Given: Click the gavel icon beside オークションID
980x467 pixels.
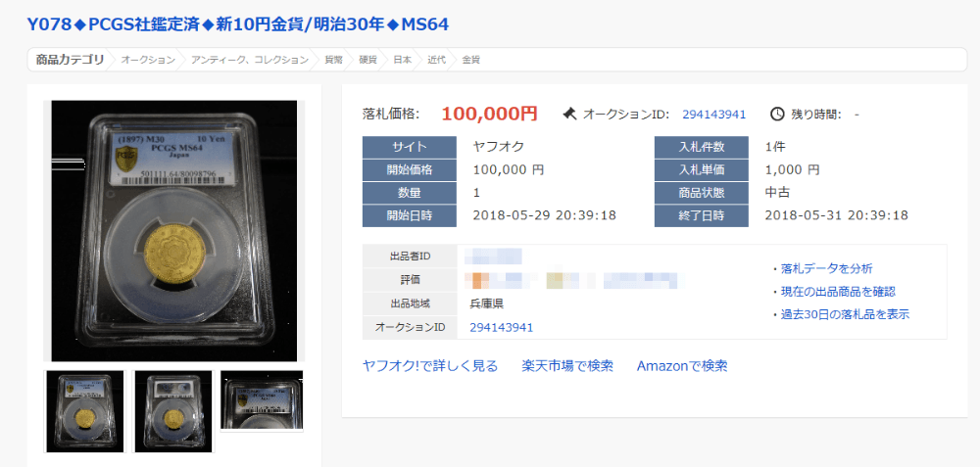Looking at the screenshot, I should [x=568, y=114].
